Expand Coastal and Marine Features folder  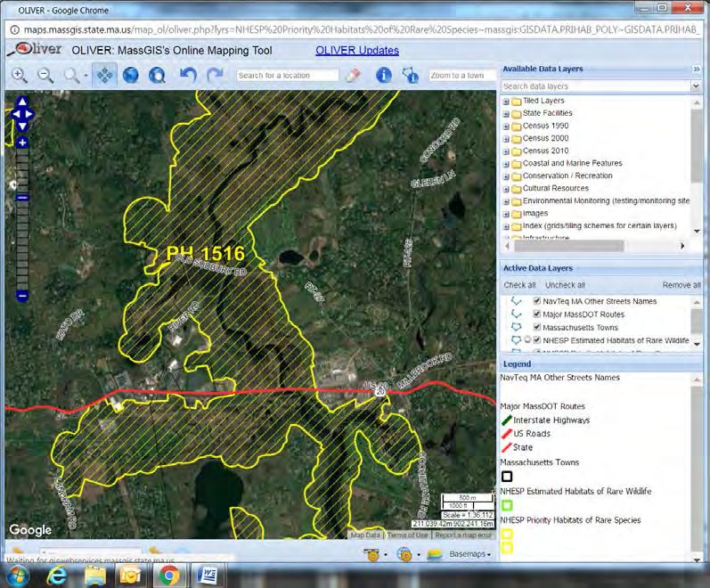[x=506, y=164]
